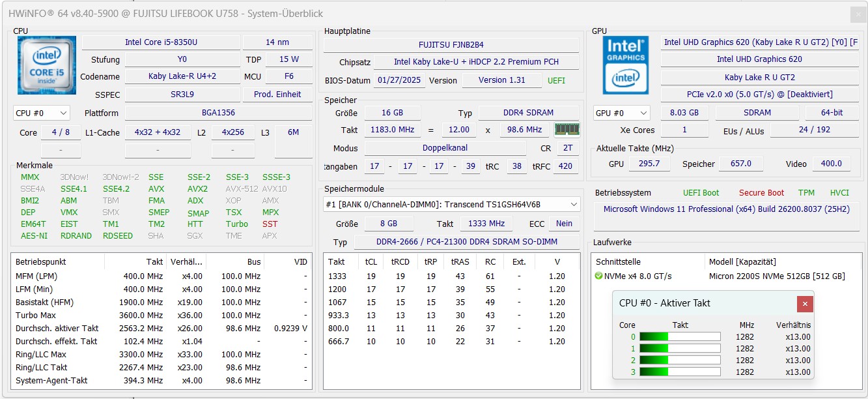Click the Prod. Einheit field
Image resolution: width=868 pixels, height=399 pixels.
[x=277, y=95]
